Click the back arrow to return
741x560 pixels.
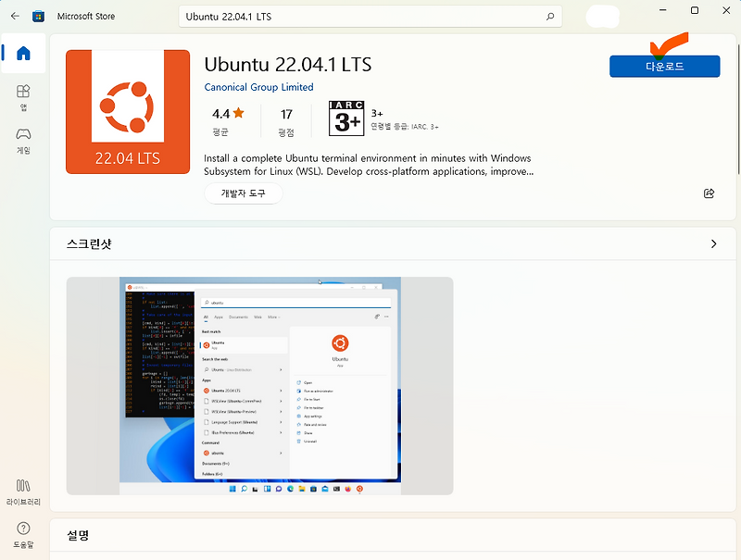tap(14, 16)
